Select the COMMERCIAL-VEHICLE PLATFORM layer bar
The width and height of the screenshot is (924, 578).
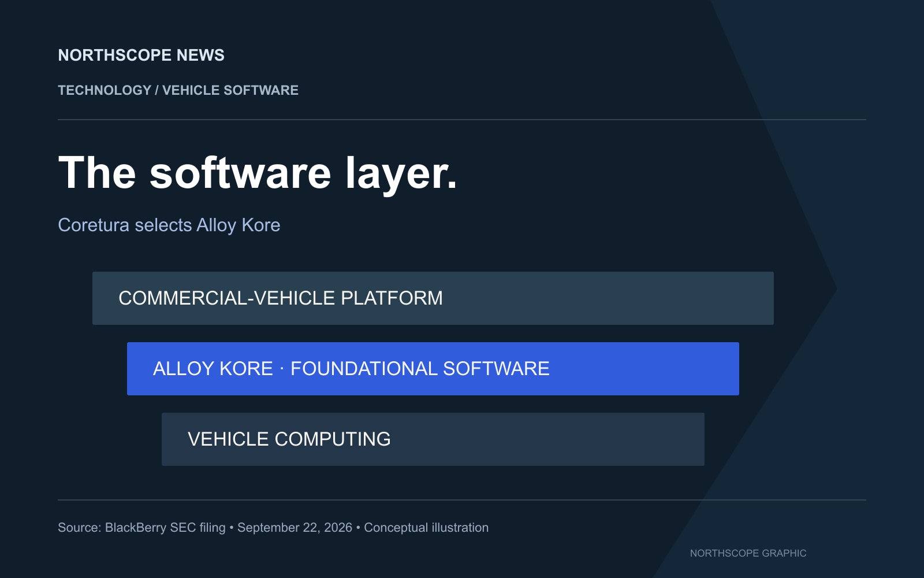point(433,298)
